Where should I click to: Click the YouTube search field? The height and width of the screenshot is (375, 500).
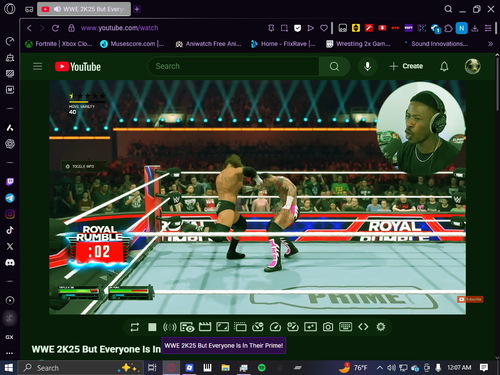pos(233,66)
